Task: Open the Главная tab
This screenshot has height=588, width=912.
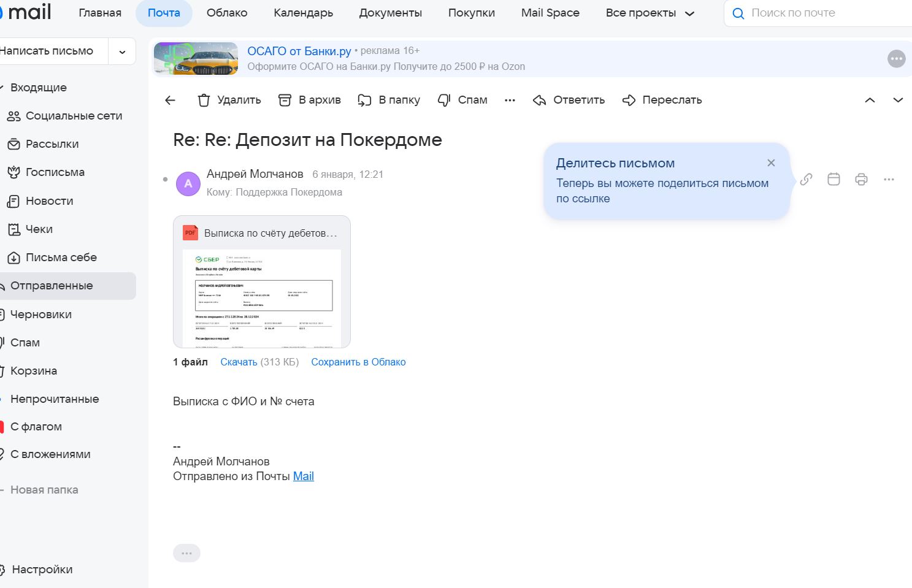Action: tap(100, 13)
